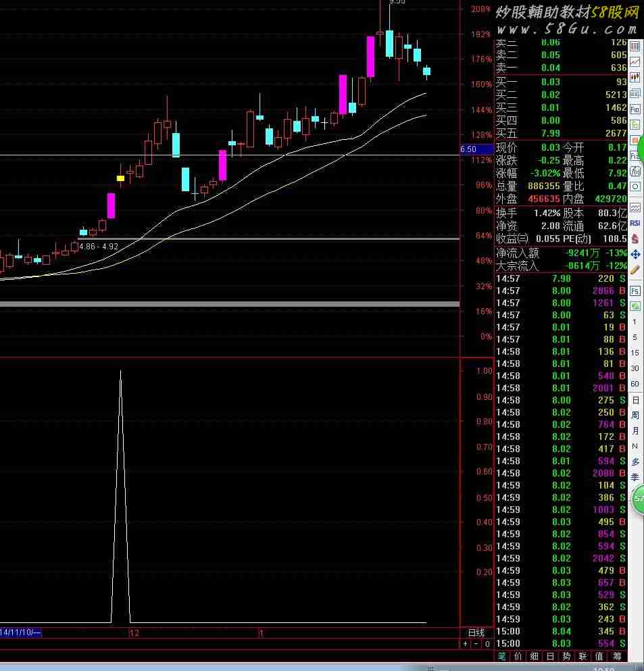Select monthly period 月
The image size is (644, 671).
point(635,430)
